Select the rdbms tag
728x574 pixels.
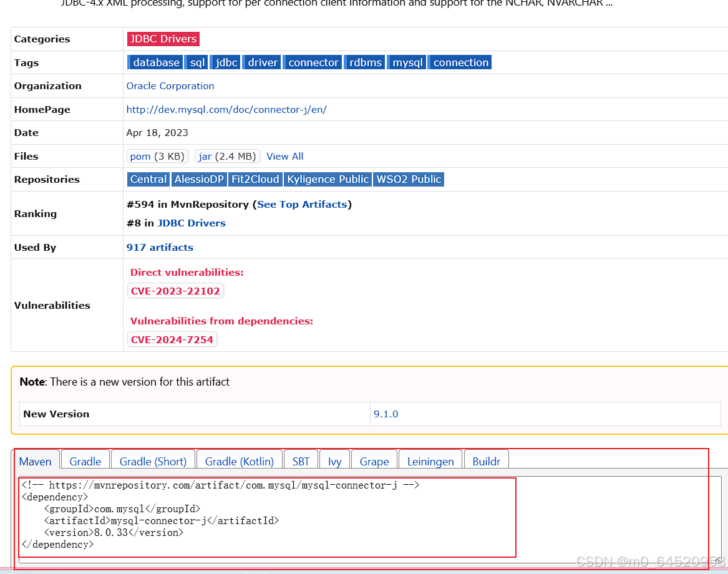[x=364, y=62]
